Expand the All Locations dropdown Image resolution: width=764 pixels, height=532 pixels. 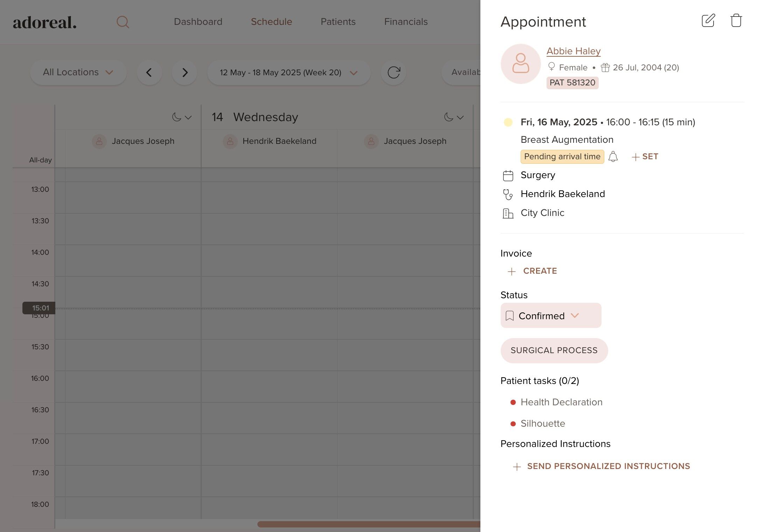(78, 72)
